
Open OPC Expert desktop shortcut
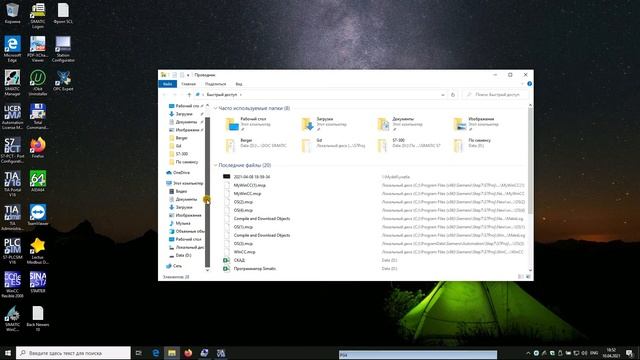(x=63, y=80)
